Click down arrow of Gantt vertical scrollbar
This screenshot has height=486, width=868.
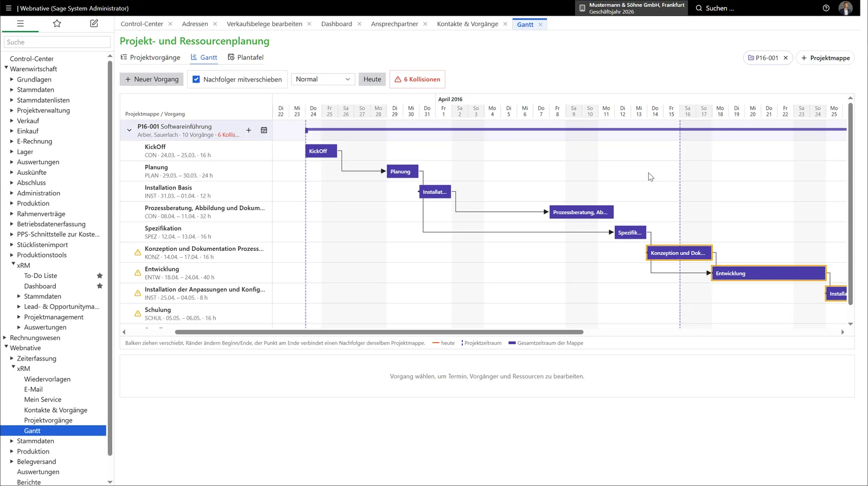[850, 324]
